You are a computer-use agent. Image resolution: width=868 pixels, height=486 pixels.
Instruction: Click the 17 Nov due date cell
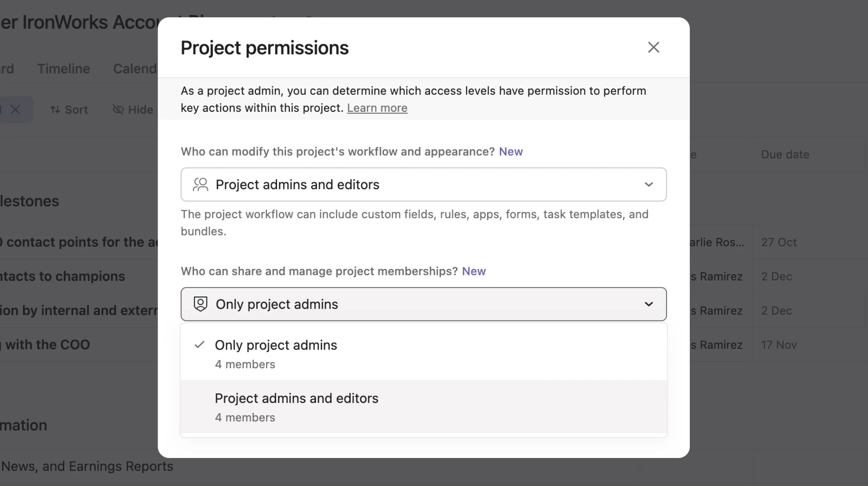[779, 345]
